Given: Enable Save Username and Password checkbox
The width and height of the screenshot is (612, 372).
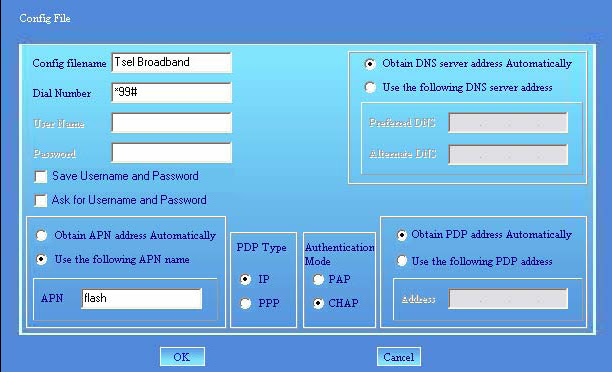Looking at the screenshot, I should coord(41,176).
